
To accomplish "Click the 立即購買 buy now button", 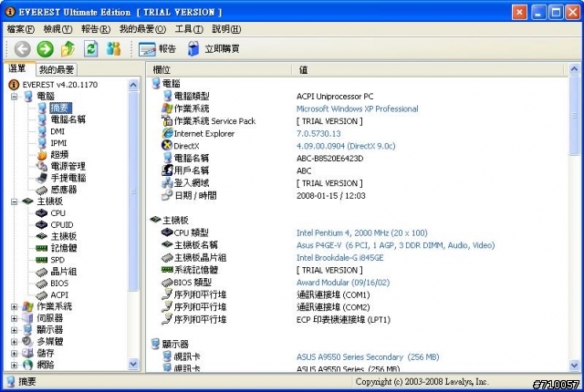I will pos(213,48).
